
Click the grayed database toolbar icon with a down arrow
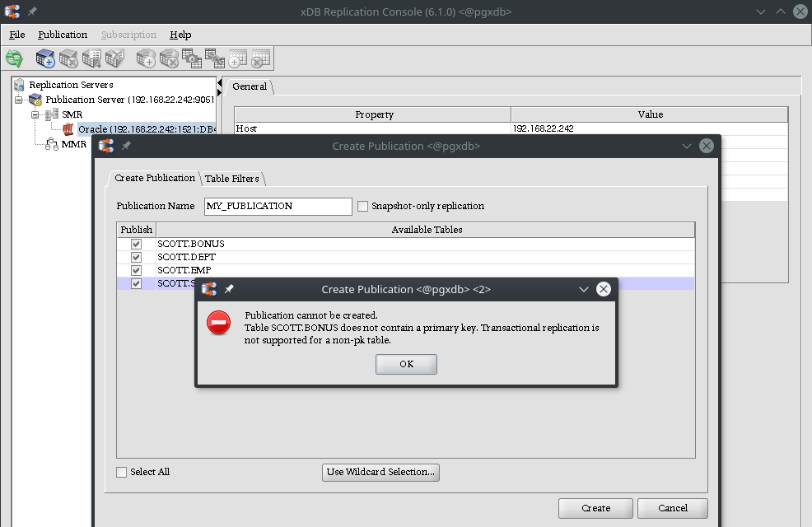91,58
